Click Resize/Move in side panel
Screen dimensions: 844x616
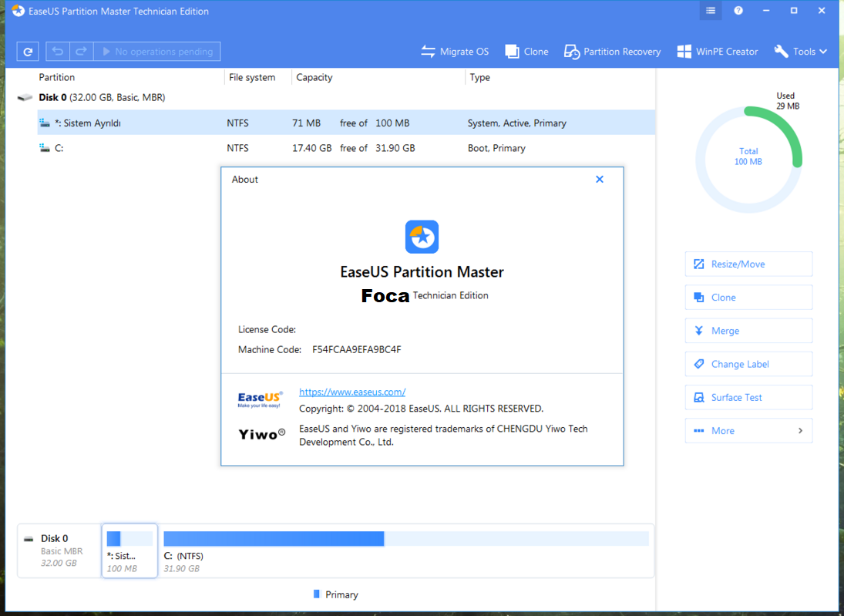pos(748,264)
